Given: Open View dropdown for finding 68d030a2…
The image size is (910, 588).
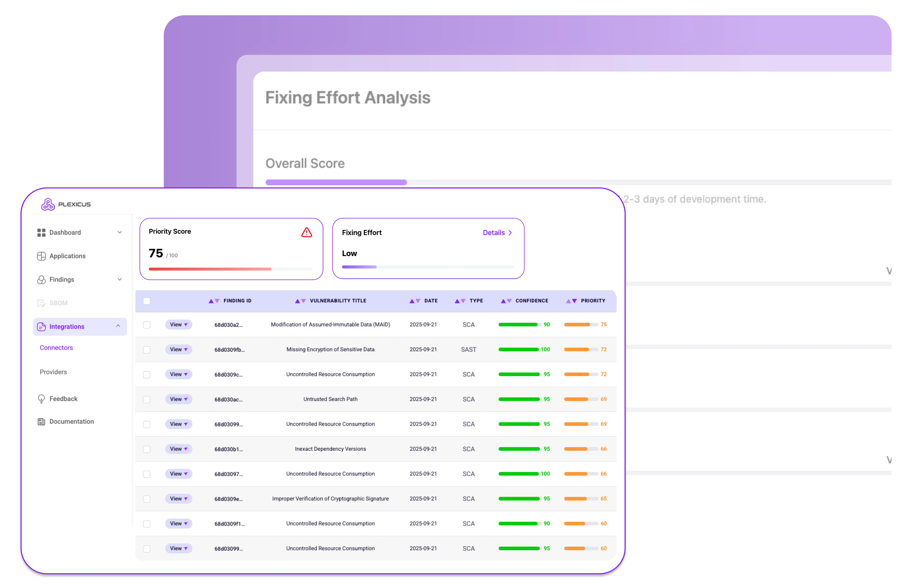Looking at the screenshot, I should (178, 325).
